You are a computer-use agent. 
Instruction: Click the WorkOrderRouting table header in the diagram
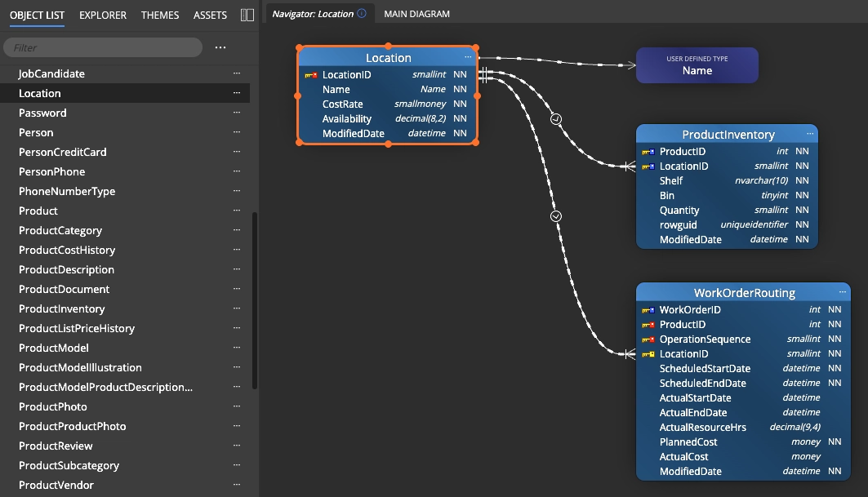[743, 293]
